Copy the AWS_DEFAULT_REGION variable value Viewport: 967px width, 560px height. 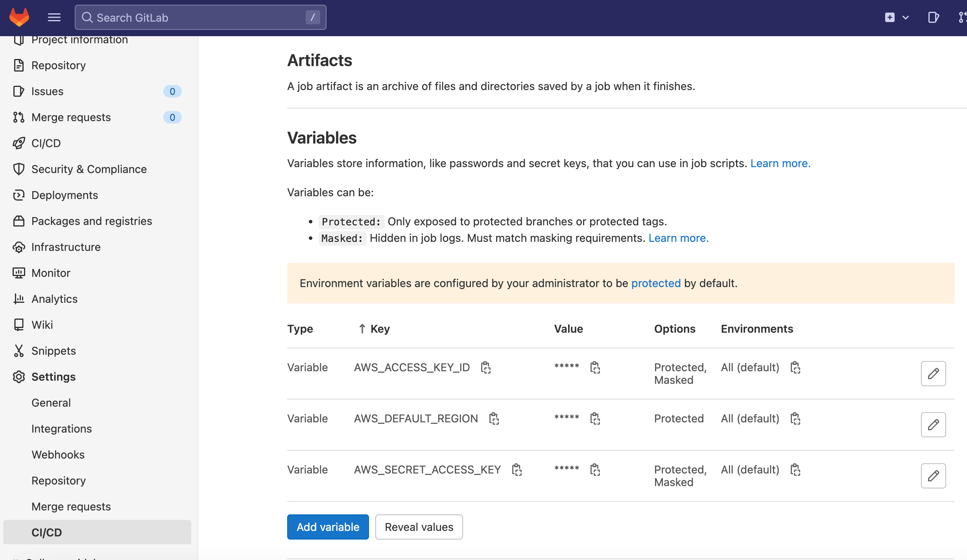(595, 418)
